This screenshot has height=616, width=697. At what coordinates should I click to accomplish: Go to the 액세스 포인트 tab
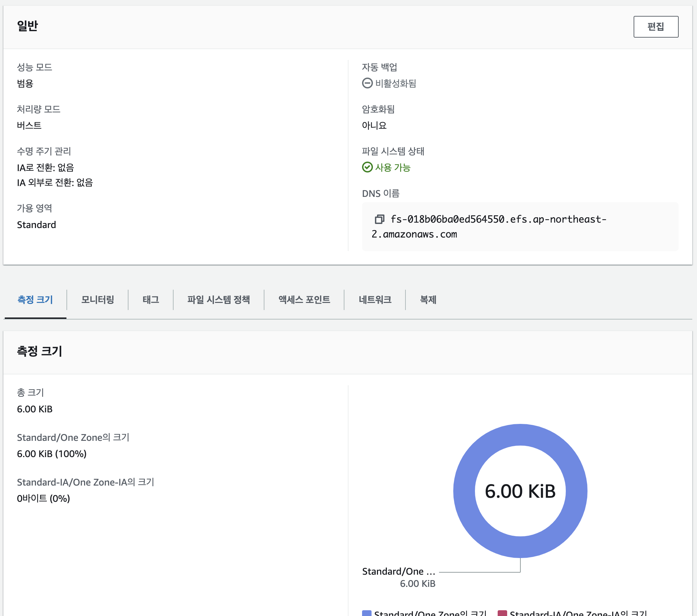(304, 300)
